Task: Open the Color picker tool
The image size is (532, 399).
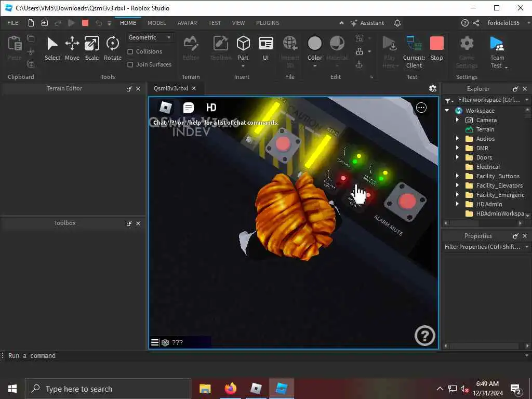Action: point(314,49)
